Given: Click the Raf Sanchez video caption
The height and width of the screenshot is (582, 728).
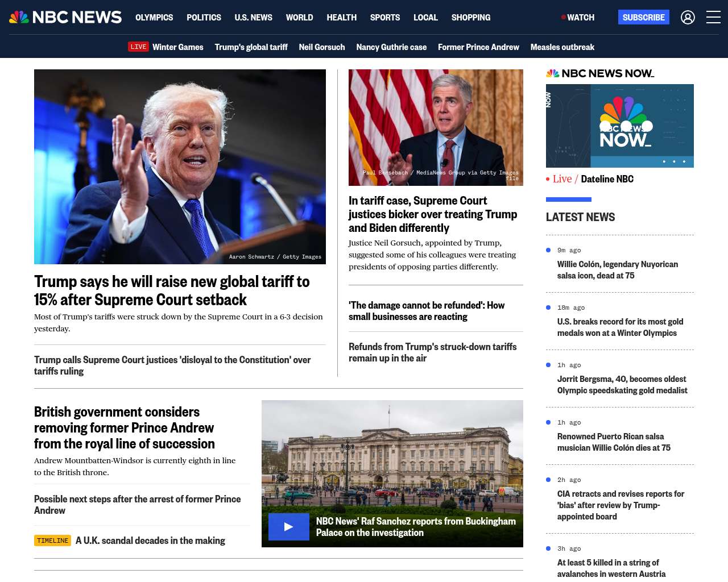Looking at the screenshot, I should click(416, 527).
